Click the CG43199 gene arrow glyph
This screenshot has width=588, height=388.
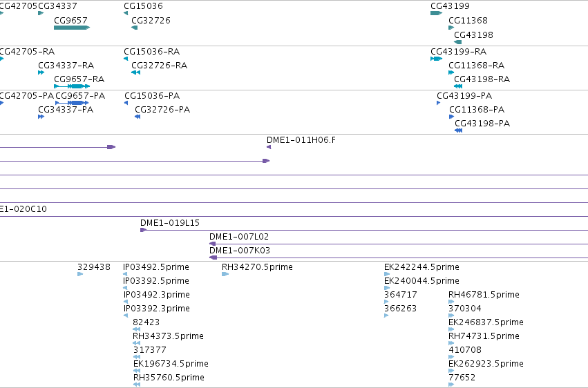pos(436,13)
